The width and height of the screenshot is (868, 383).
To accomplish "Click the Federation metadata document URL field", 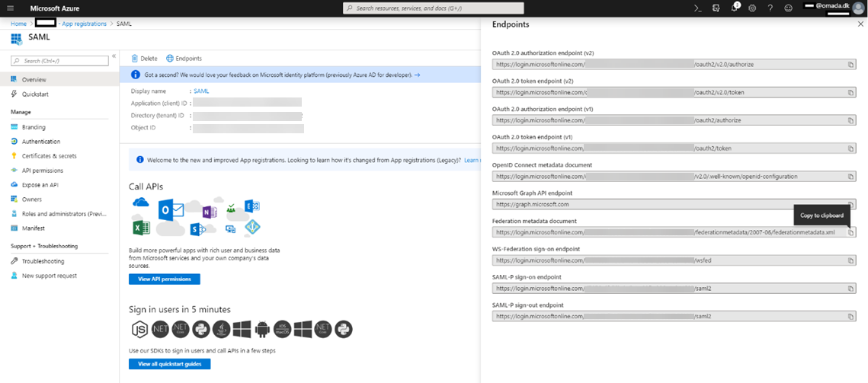I will (x=674, y=232).
